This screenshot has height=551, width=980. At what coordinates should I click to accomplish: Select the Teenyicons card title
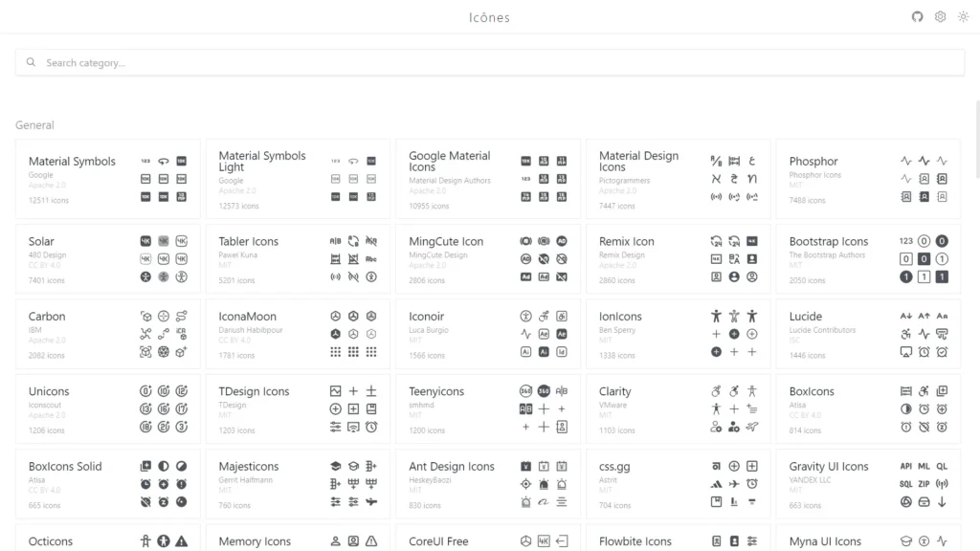[436, 391]
